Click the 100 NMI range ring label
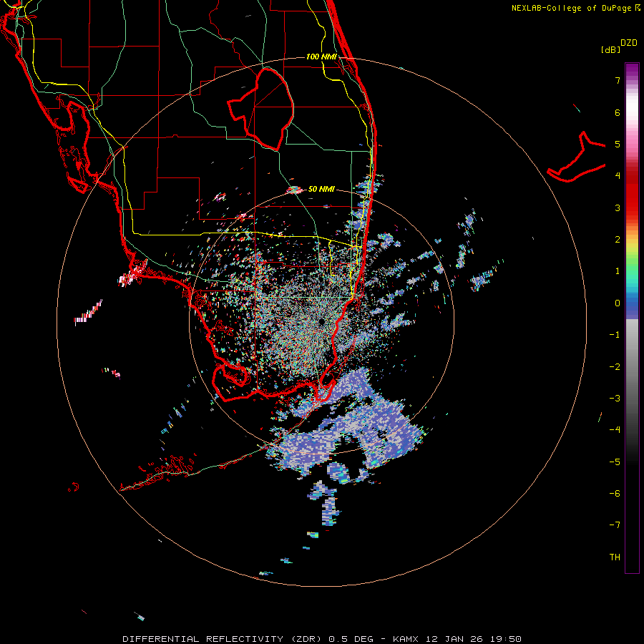 coord(321,57)
